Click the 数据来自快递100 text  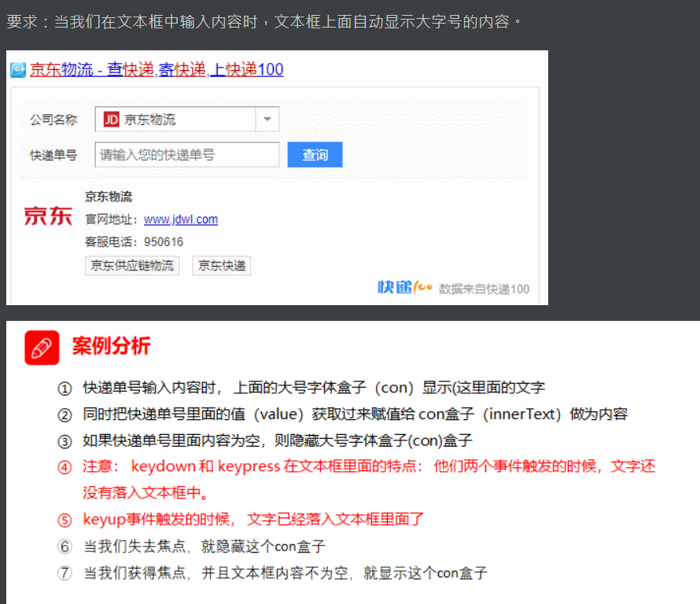click(x=484, y=289)
